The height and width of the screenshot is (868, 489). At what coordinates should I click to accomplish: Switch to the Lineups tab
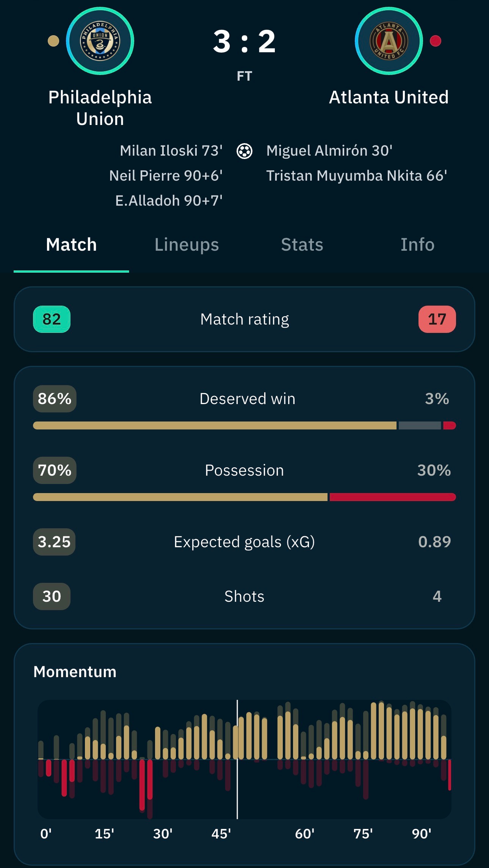tap(187, 245)
